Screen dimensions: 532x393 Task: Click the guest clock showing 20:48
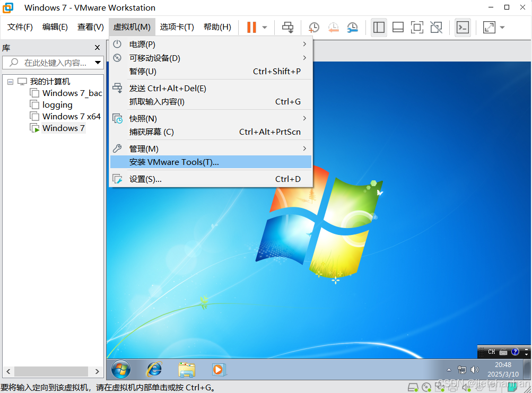tap(503, 369)
